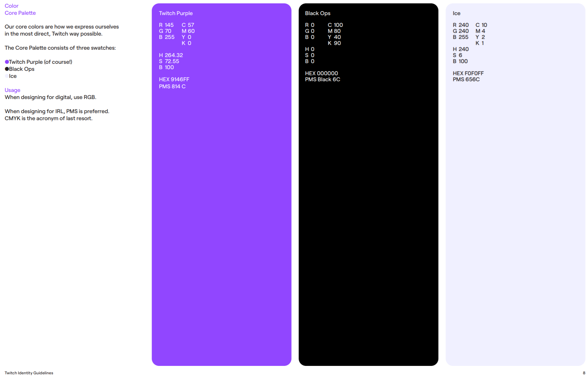Viewport: 588px width, 378px height.
Task: Click "H 264.32" value
Action: pos(171,55)
